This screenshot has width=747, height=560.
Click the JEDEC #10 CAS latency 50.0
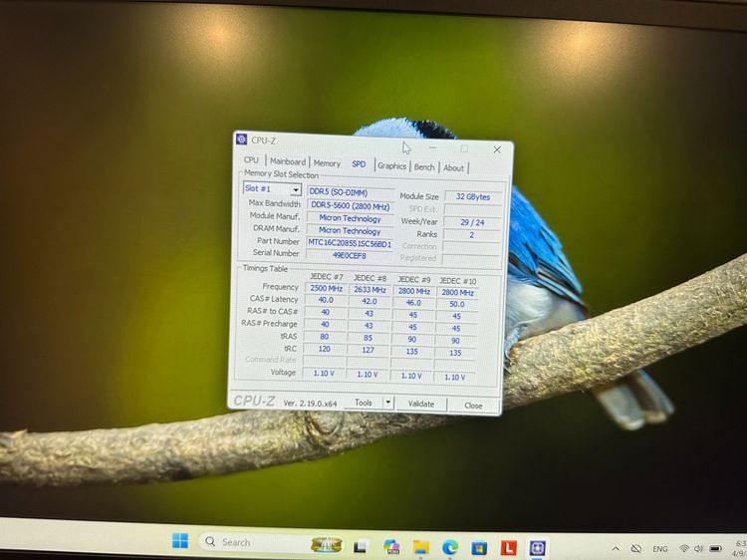(457, 304)
